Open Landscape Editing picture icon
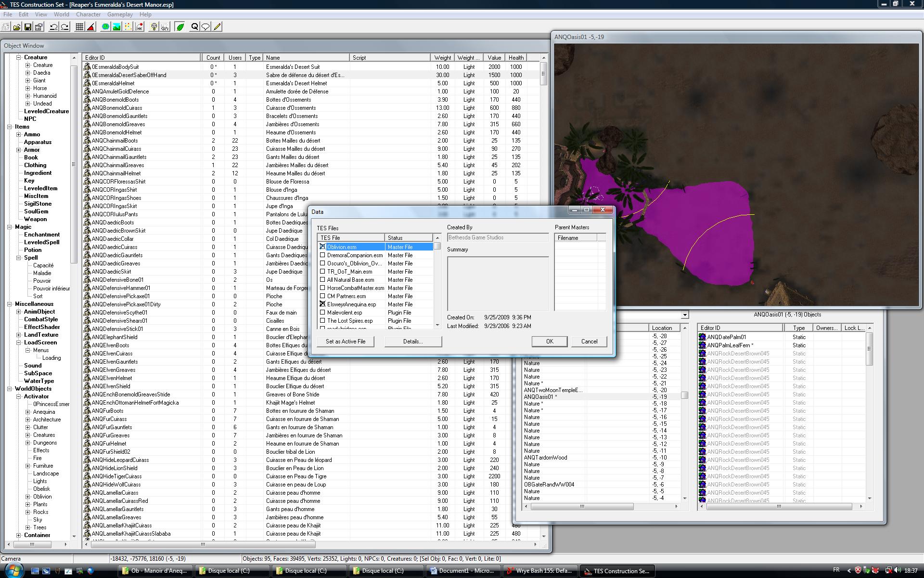Image resolution: width=924 pixels, height=578 pixels. [x=116, y=27]
